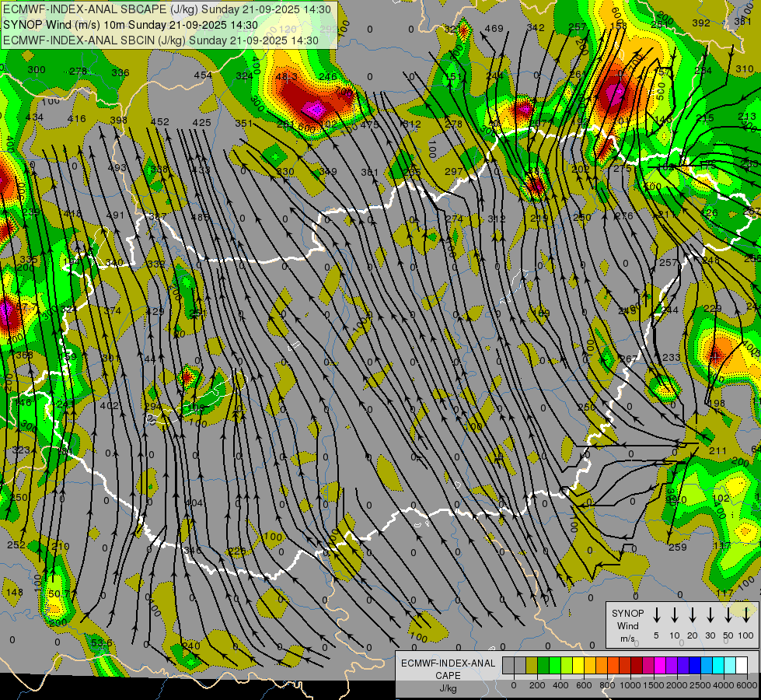This screenshot has height=700, width=761.
Task: Click the map value 402
Action: point(110,406)
